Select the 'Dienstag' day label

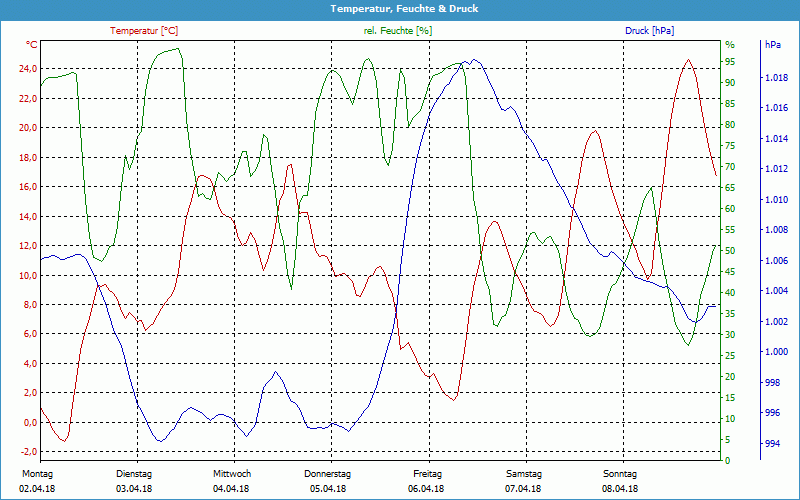pyautogui.click(x=134, y=474)
